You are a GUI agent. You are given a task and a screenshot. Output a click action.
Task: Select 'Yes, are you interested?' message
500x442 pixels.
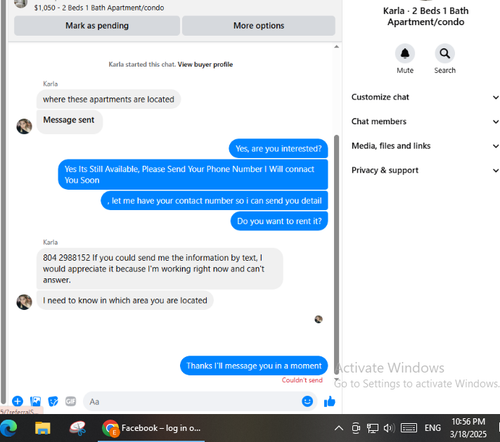[278, 148]
